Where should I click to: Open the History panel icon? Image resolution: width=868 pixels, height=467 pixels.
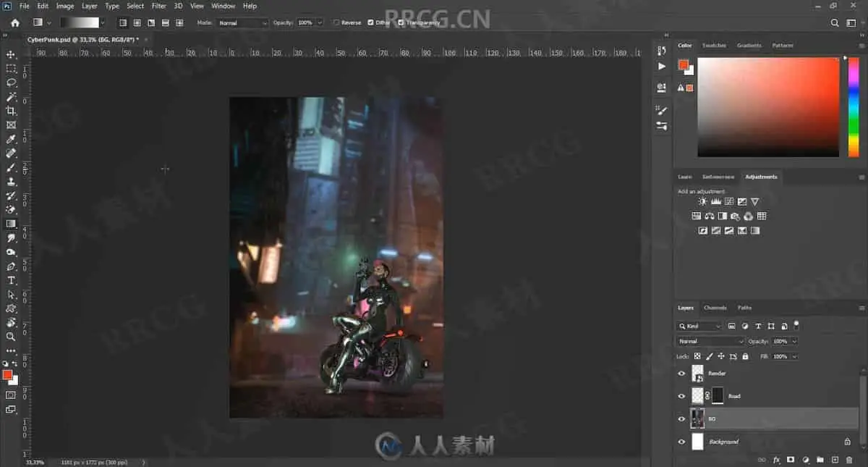(662, 50)
